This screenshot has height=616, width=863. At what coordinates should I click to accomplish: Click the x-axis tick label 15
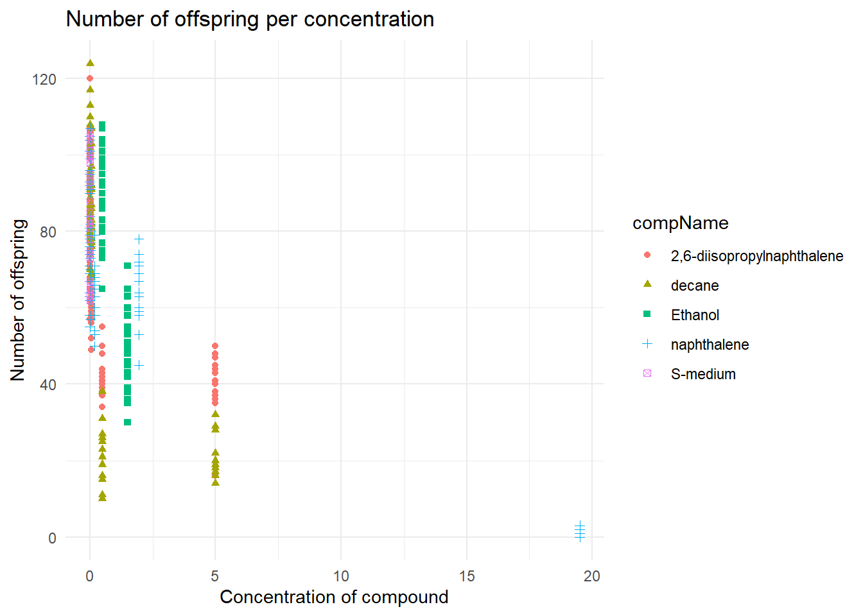pos(467,576)
